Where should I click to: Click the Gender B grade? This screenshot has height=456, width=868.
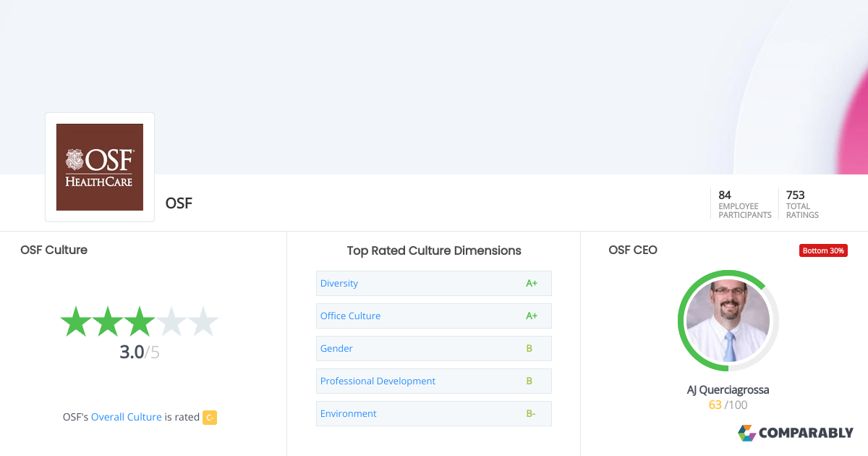point(529,348)
